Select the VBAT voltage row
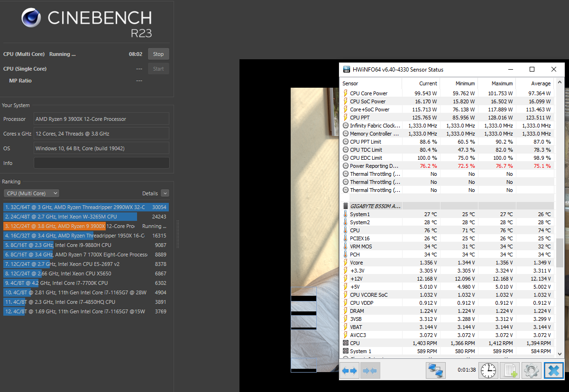Image resolution: width=569 pixels, height=392 pixels. click(x=447, y=327)
